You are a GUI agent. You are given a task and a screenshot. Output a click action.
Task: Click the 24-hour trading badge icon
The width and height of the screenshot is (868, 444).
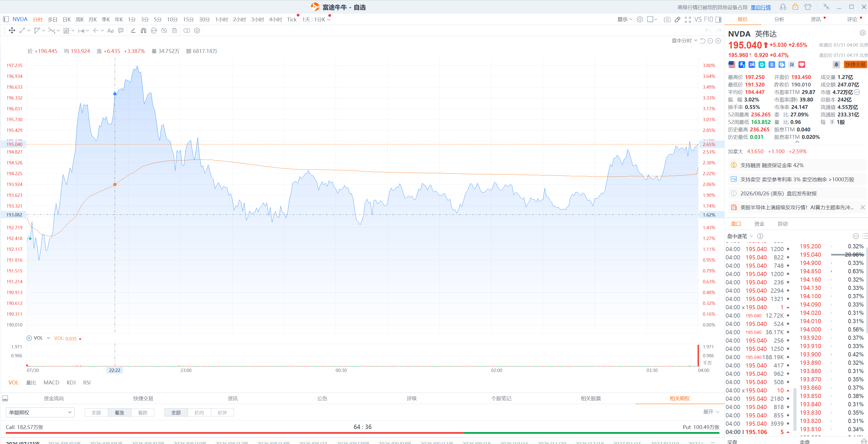click(752, 64)
